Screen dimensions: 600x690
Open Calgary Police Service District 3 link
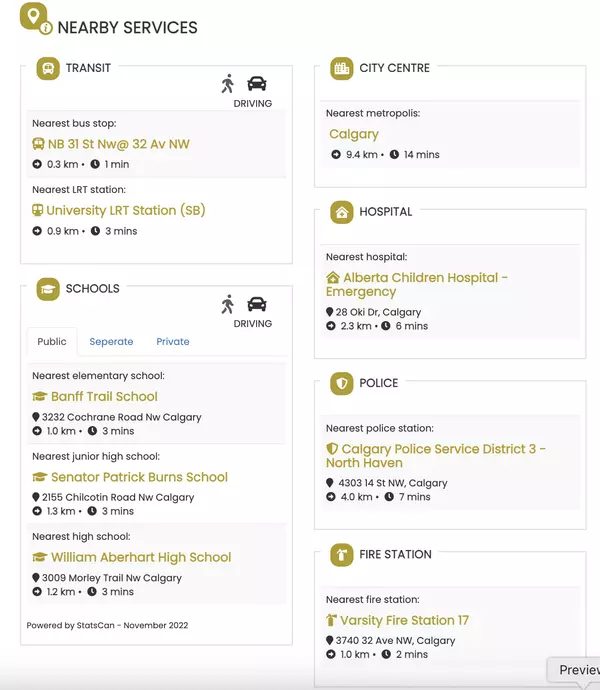click(436, 455)
